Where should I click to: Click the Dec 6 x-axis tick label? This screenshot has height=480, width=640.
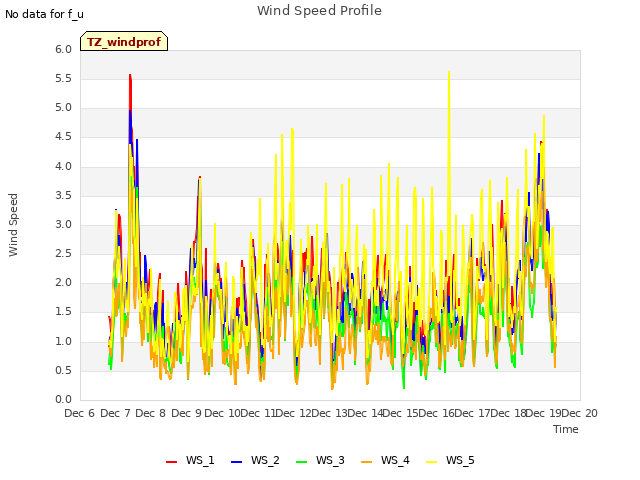(x=80, y=413)
